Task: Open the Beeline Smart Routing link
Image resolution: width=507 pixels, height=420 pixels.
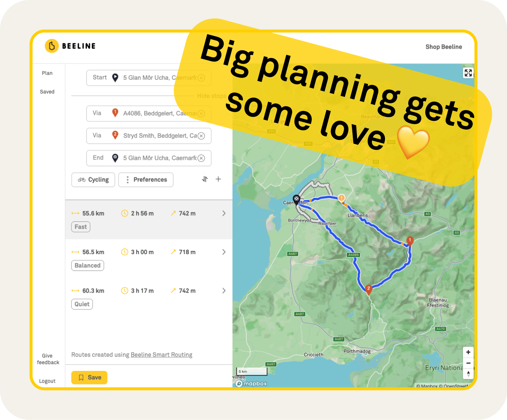Action: click(x=162, y=355)
